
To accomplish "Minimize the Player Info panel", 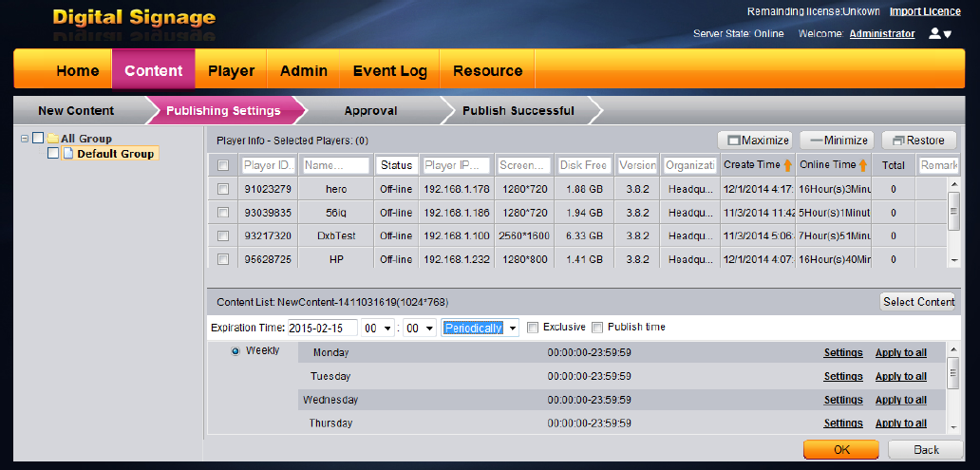I will (837, 140).
